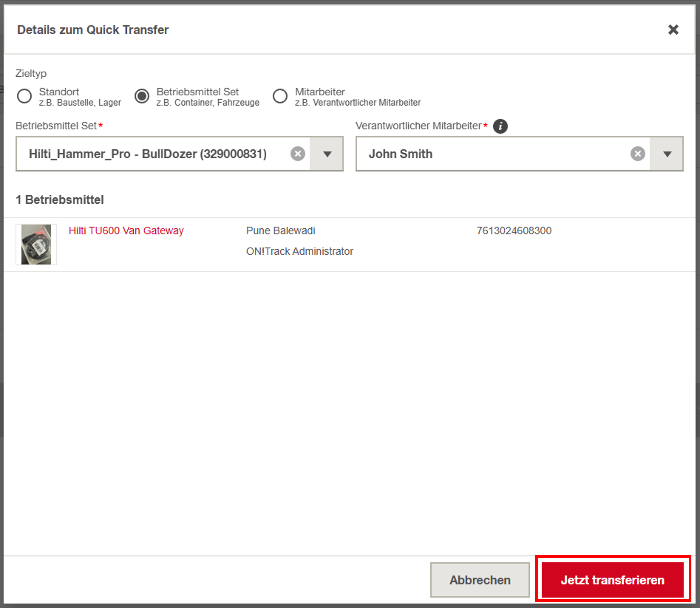The width and height of the screenshot is (700, 608).
Task: Show info about Verantwortlicher Mitarbeiter
Action: [x=500, y=126]
